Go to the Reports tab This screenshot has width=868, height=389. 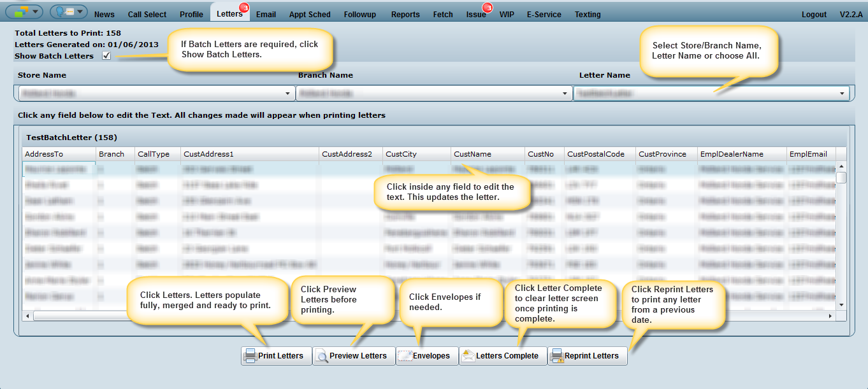click(405, 15)
